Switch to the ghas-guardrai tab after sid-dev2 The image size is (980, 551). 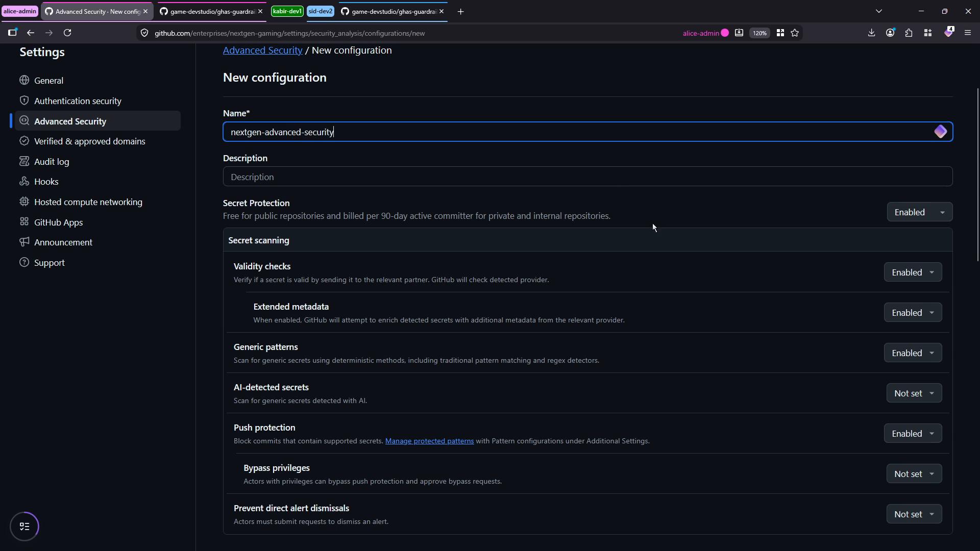[393, 11]
